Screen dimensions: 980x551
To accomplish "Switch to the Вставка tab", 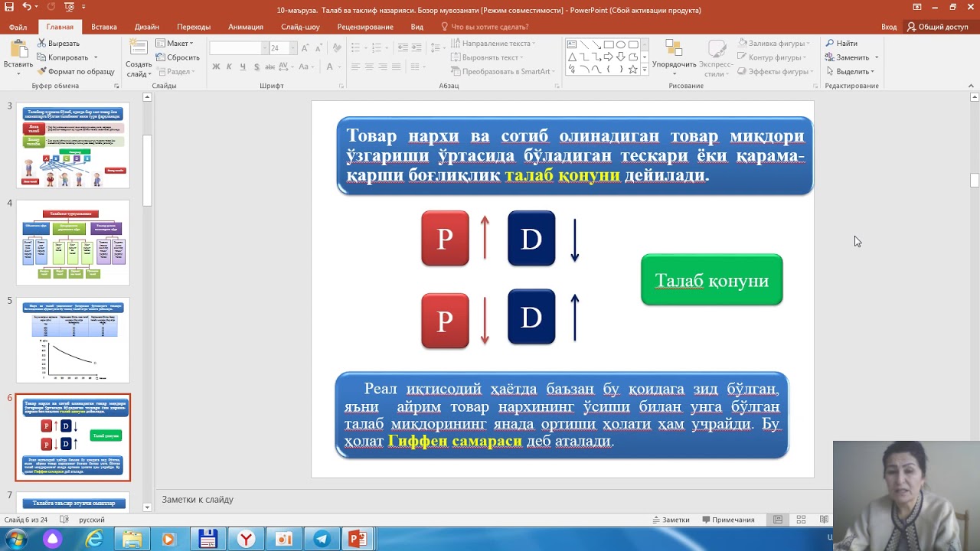I will (x=104, y=27).
